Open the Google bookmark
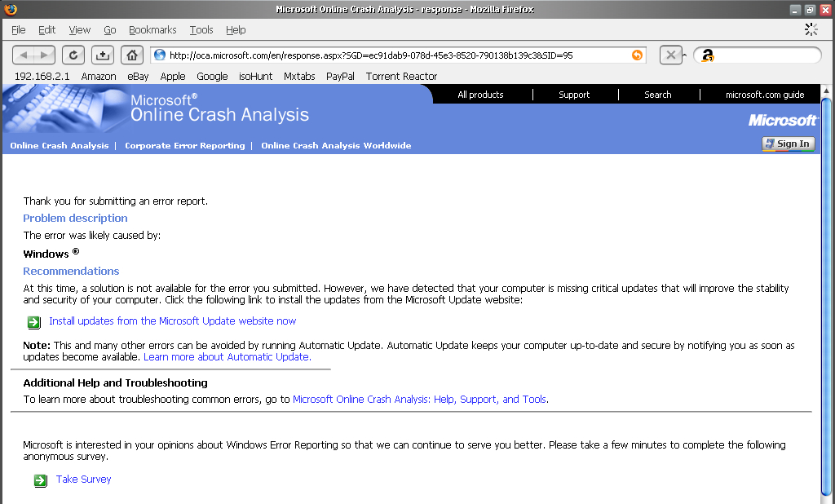 (212, 76)
